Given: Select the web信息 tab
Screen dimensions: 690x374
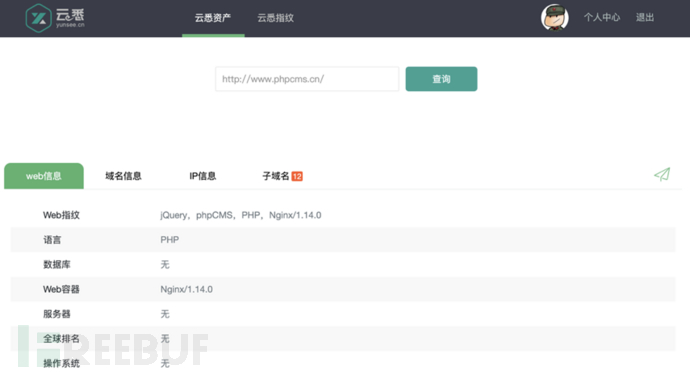Looking at the screenshot, I should (x=44, y=176).
